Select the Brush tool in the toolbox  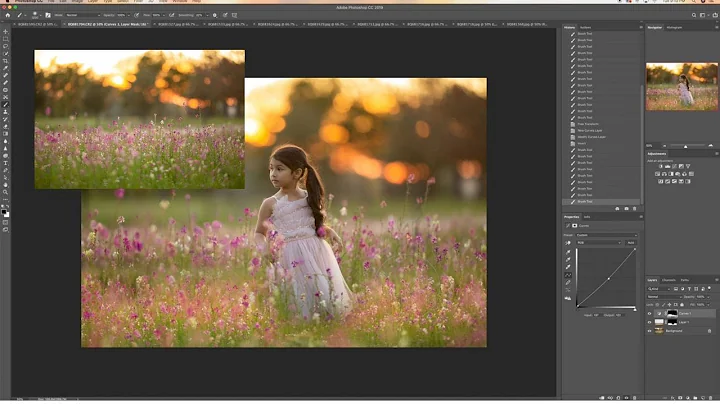click(x=6, y=105)
